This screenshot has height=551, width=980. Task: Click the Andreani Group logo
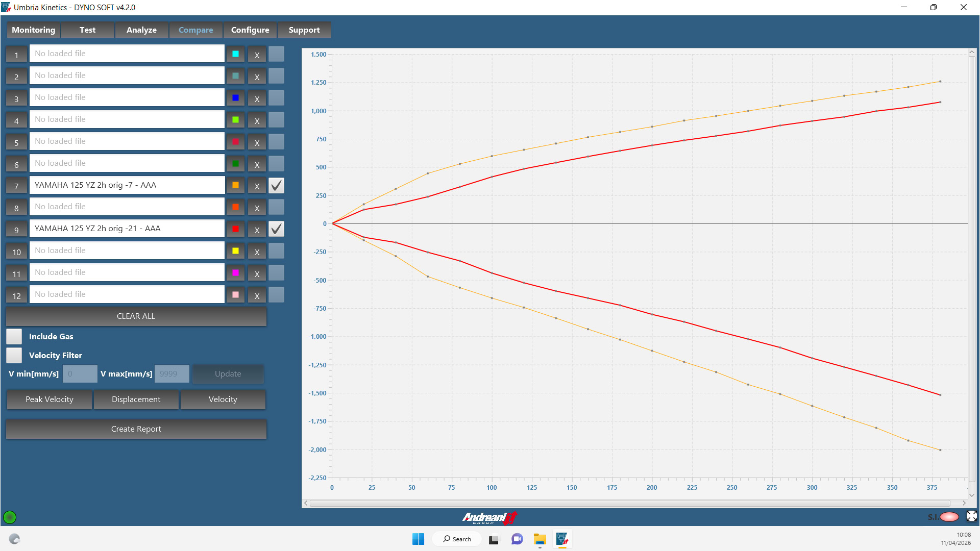click(x=489, y=518)
